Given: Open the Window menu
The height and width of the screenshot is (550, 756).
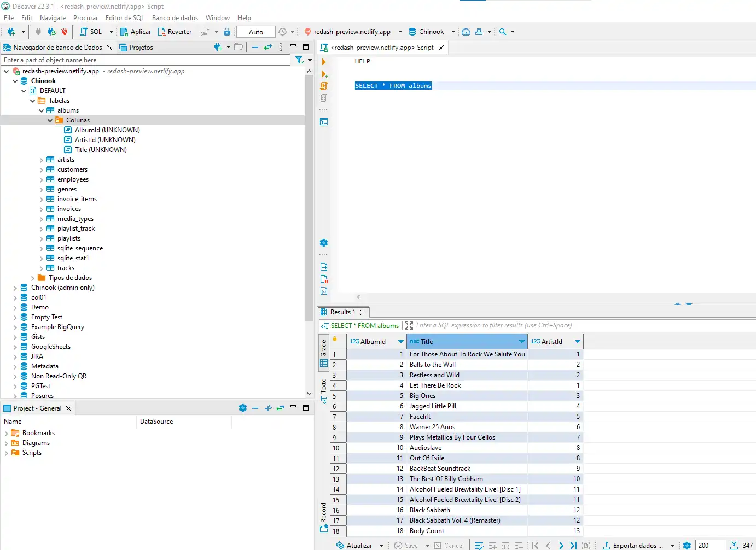Looking at the screenshot, I should [218, 18].
